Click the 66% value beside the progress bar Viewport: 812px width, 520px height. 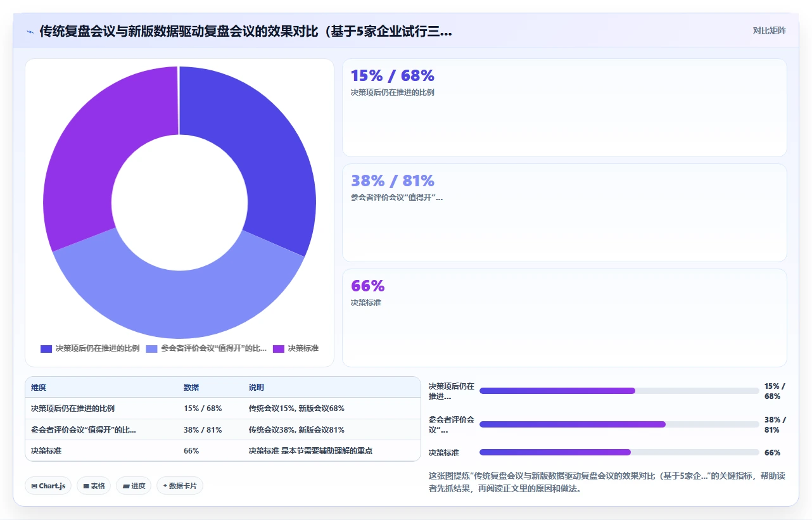(x=772, y=452)
